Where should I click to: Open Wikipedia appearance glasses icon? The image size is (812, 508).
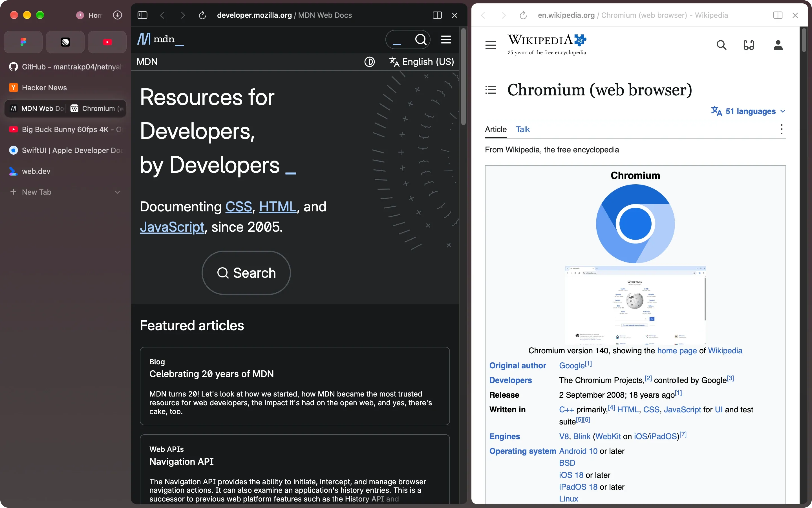click(x=749, y=45)
